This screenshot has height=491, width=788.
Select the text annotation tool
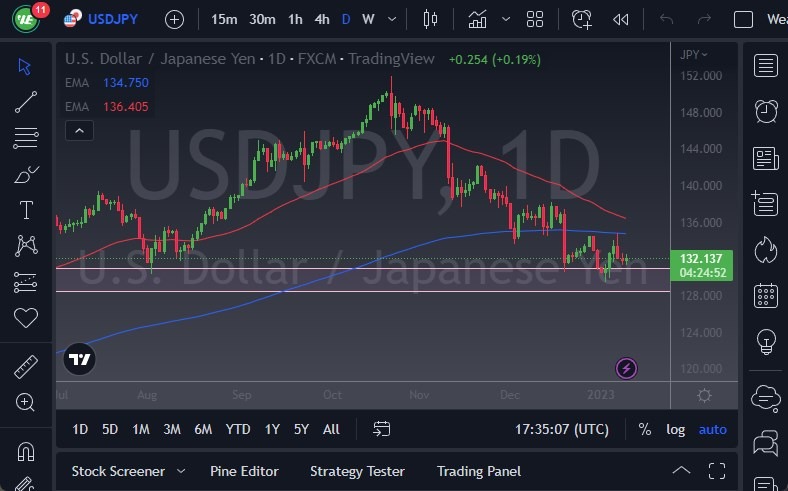pyautogui.click(x=26, y=210)
